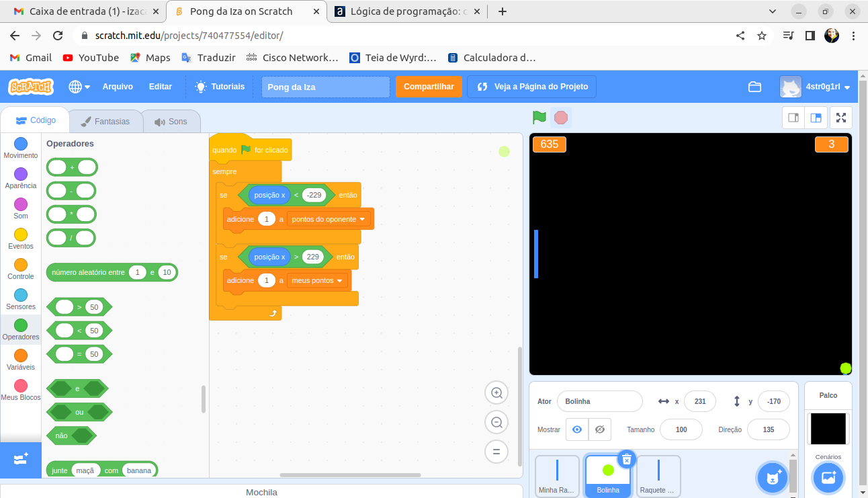Open Tutoriais
This screenshot has height=498, width=868.
(x=220, y=87)
